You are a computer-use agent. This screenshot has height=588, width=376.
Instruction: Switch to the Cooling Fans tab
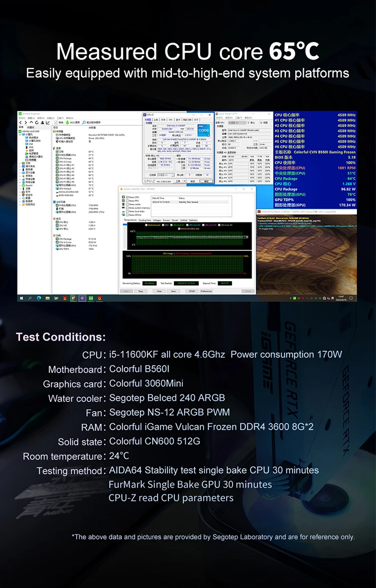click(x=145, y=220)
